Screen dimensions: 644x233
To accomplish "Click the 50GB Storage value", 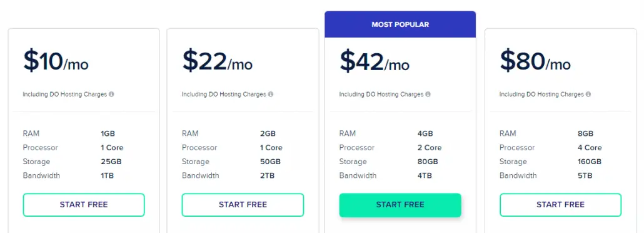I will [x=270, y=162].
